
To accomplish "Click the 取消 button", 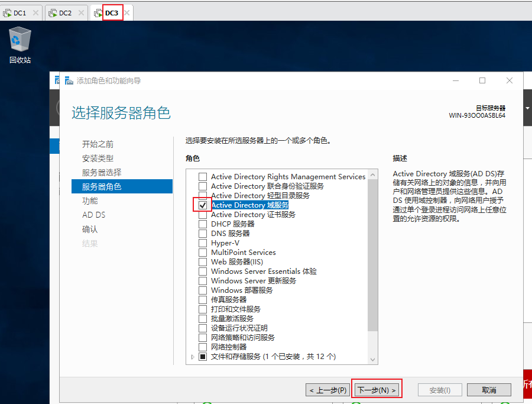I will coord(489,390).
